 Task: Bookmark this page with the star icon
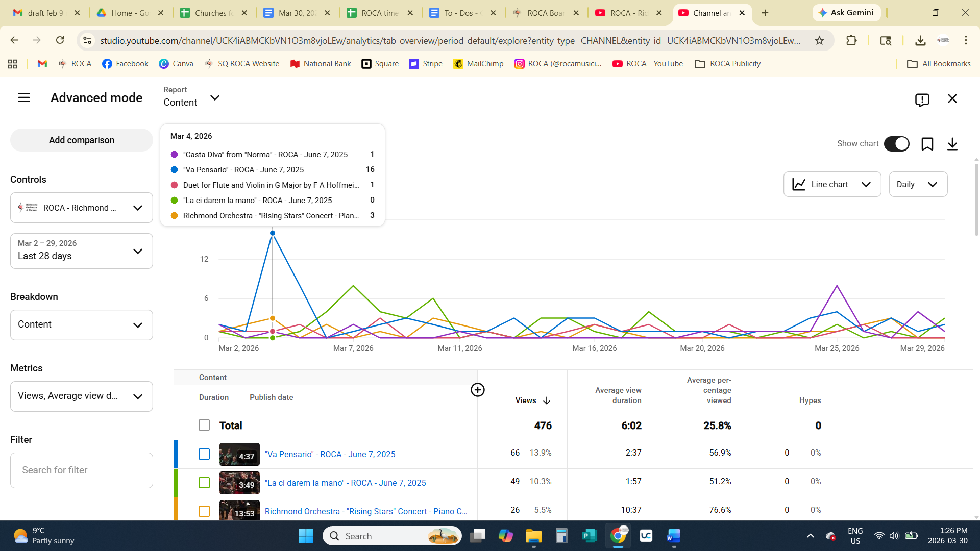(x=819, y=40)
